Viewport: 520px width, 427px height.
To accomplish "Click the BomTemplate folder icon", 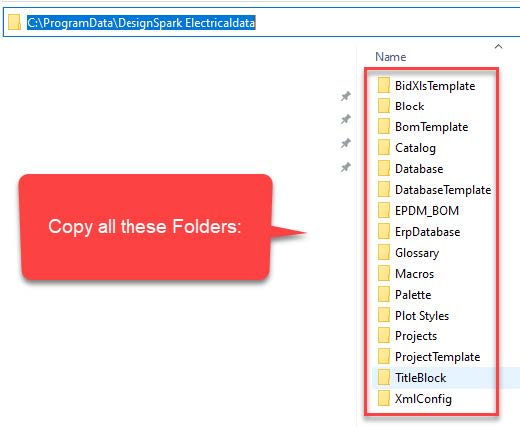I will [x=384, y=126].
